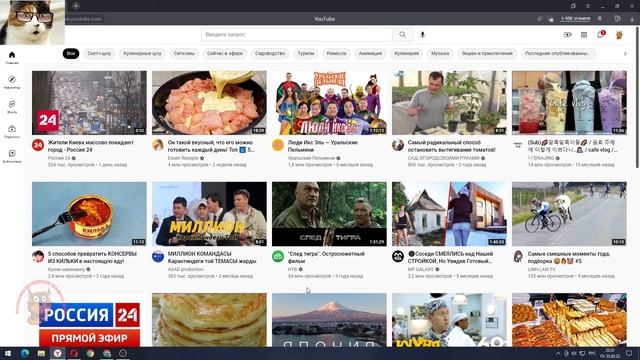Open browser downloads arrow icon

[632, 19]
